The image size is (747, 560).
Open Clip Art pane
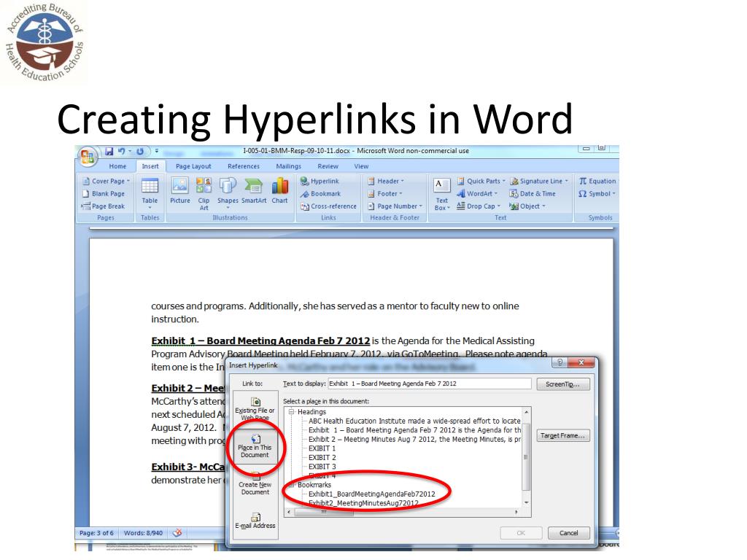pyautogui.click(x=204, y=193)
